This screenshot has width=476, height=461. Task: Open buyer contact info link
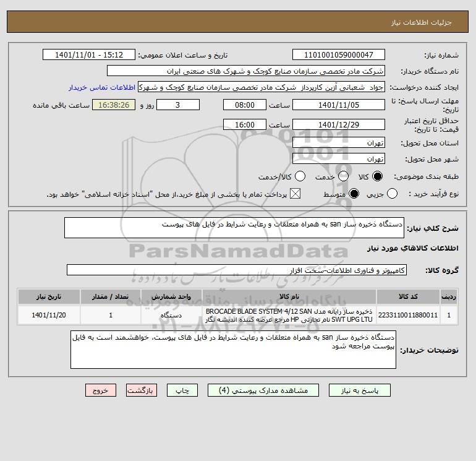tap(102, 87)
